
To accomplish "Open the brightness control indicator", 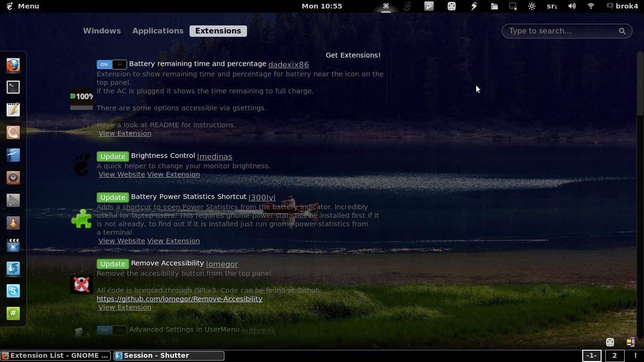I will [x=532, y=6].
